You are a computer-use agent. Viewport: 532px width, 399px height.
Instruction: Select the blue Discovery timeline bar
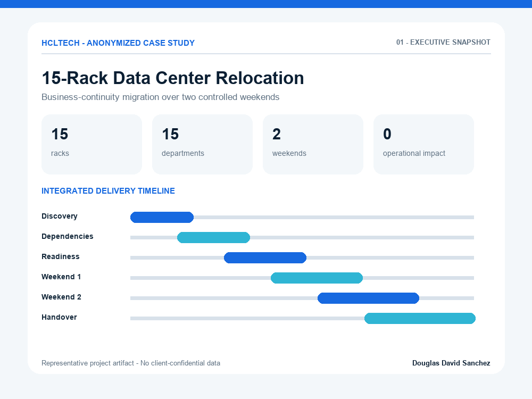coord(162,218)
